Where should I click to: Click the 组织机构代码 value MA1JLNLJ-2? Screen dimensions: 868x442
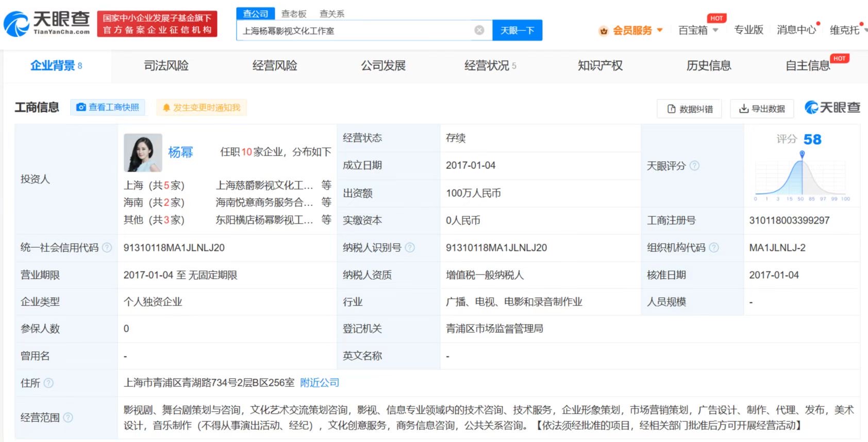pos(777,248)
